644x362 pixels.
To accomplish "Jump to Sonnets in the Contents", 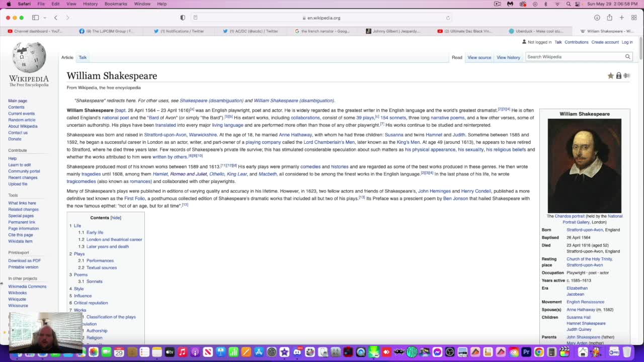I will (94, 282).
